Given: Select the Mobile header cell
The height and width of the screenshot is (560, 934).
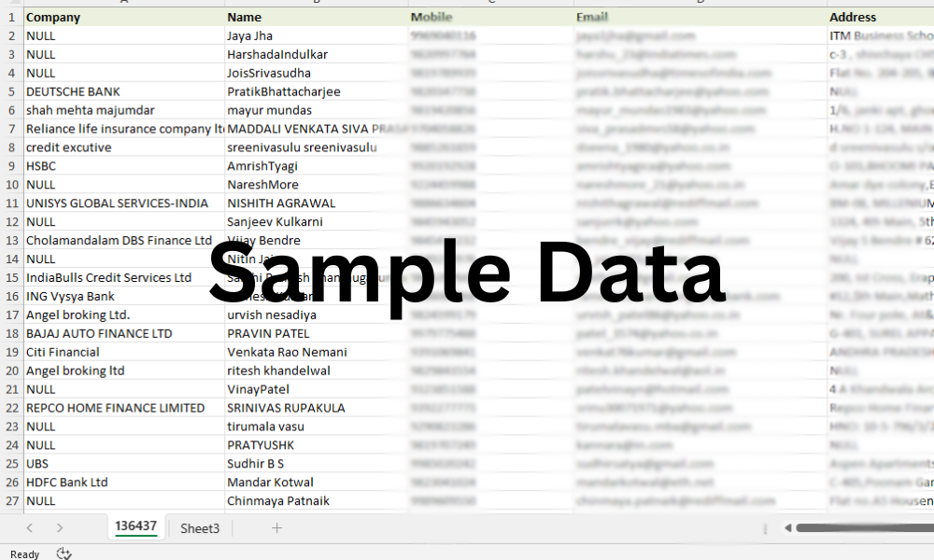Looking at the screenshot, I should click(491, 17).
